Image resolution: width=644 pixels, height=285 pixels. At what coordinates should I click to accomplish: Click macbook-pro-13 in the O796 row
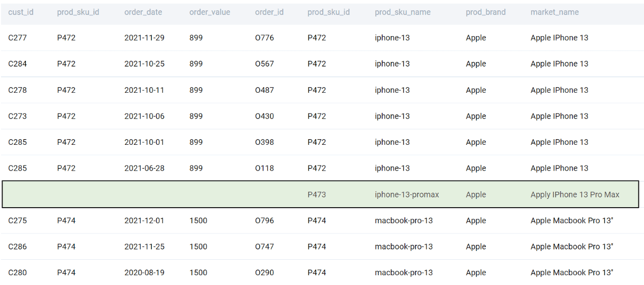pyautogui.click(x=404, y=221)
